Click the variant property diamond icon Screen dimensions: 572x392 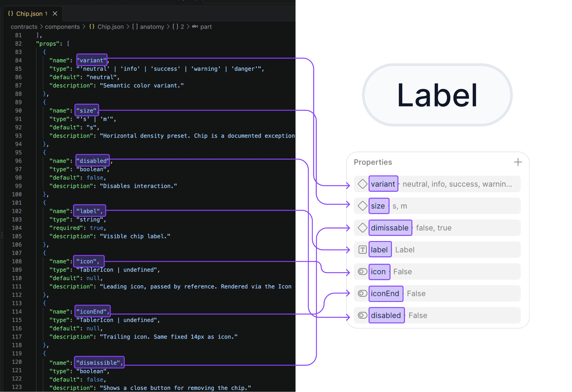pyautogui.click(x=362, y=184)
